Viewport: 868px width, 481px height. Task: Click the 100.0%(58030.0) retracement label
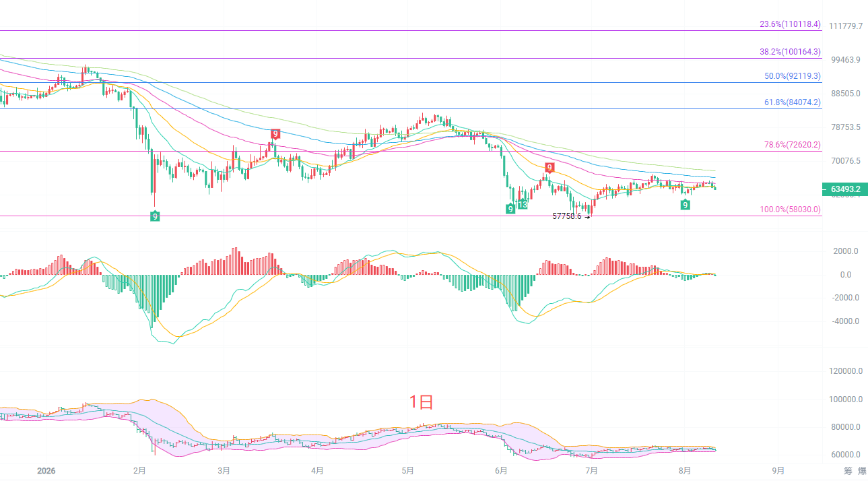point(791,210)
